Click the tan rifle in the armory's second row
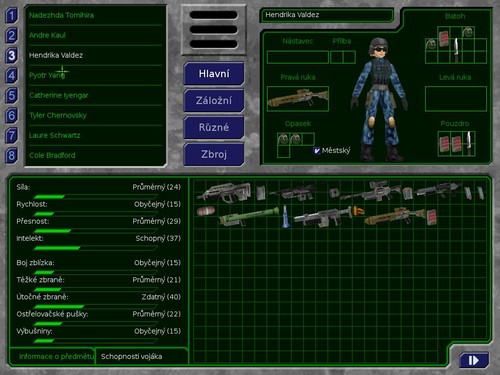The width and height of the screenshot is (500, 375). tap(395, 217)
